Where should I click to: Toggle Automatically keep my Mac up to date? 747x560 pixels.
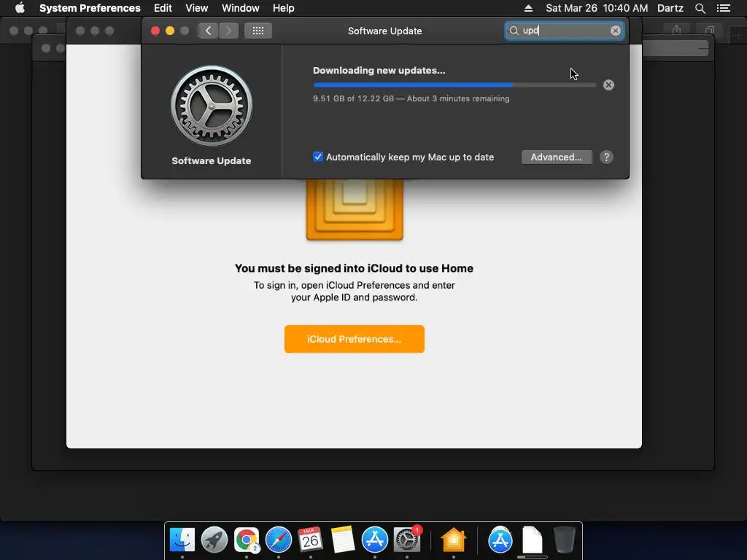pyautogui.click(x=318, y=157)
